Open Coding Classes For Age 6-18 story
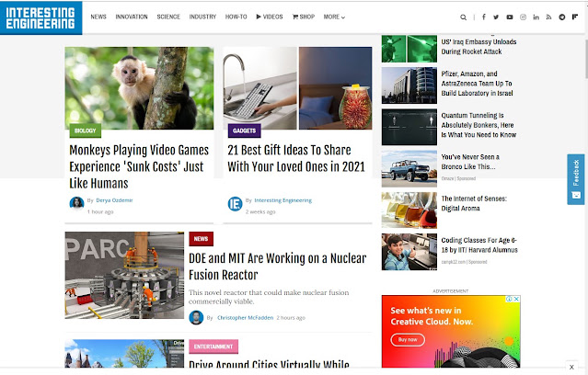This screenshot has width=588, height=375. (479, 245)
